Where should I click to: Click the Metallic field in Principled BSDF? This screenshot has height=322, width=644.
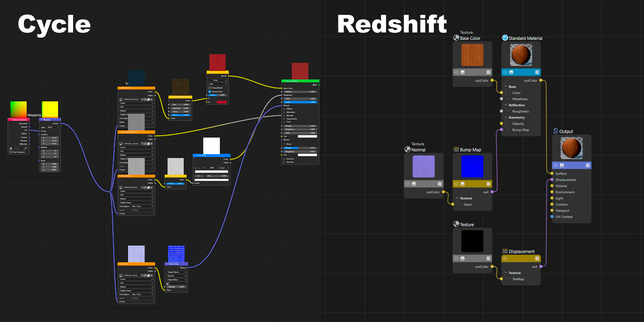point(300,92)
